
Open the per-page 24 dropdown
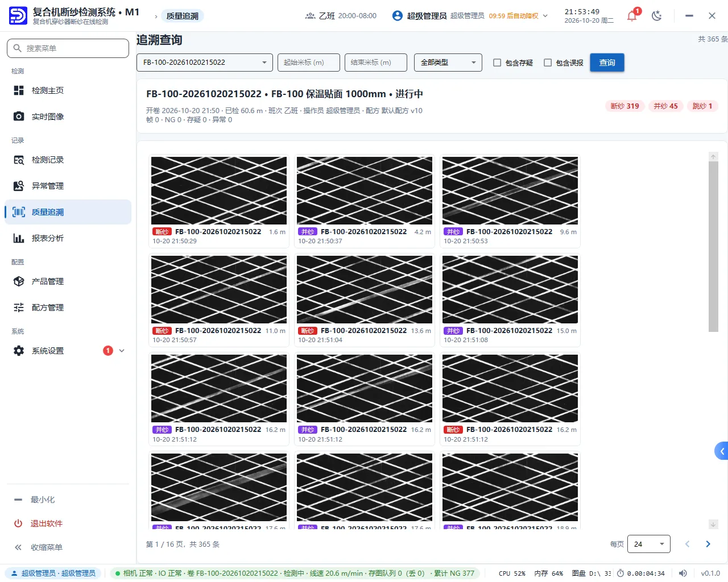coord(649,544)
